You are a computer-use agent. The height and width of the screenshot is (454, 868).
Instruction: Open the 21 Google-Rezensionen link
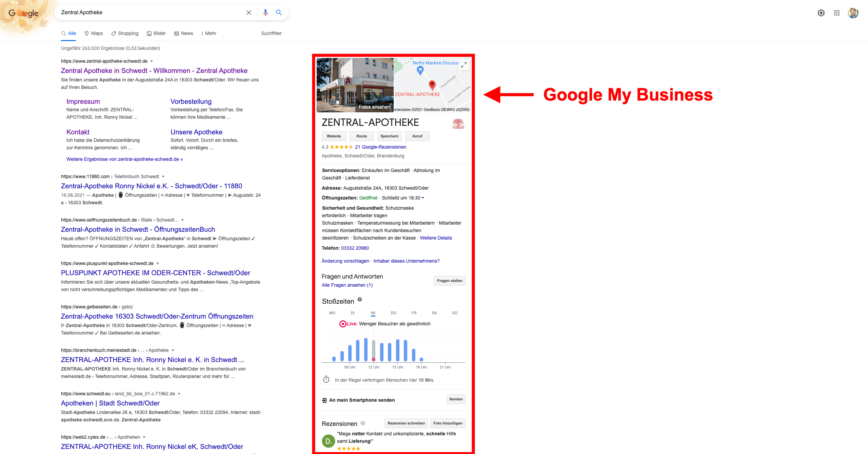(x=380, y=147)
